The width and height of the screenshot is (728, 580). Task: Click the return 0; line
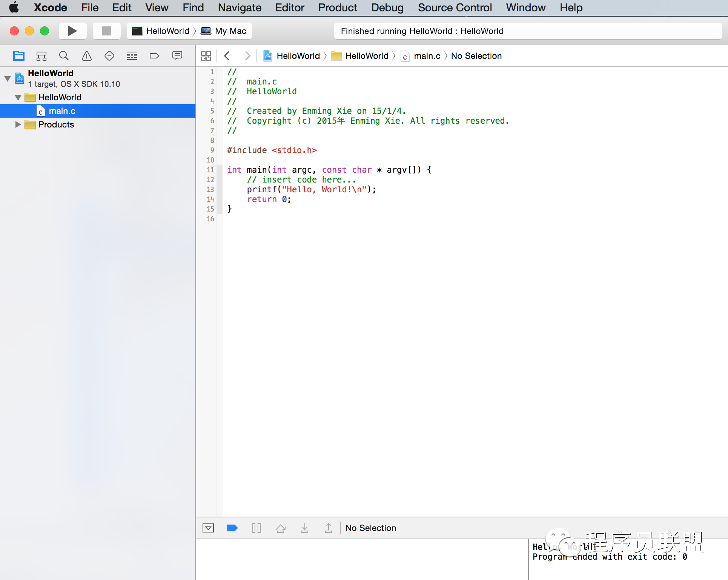click(x=269, y=199)
